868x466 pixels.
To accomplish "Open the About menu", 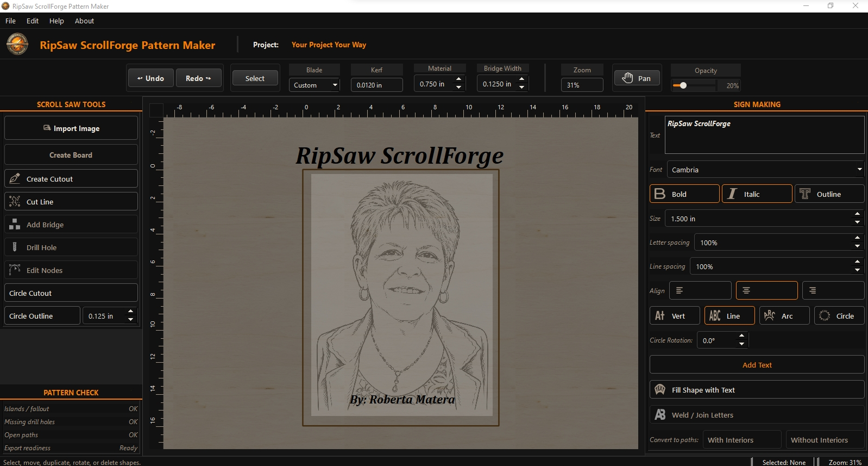I will click(x=84, y=21).
